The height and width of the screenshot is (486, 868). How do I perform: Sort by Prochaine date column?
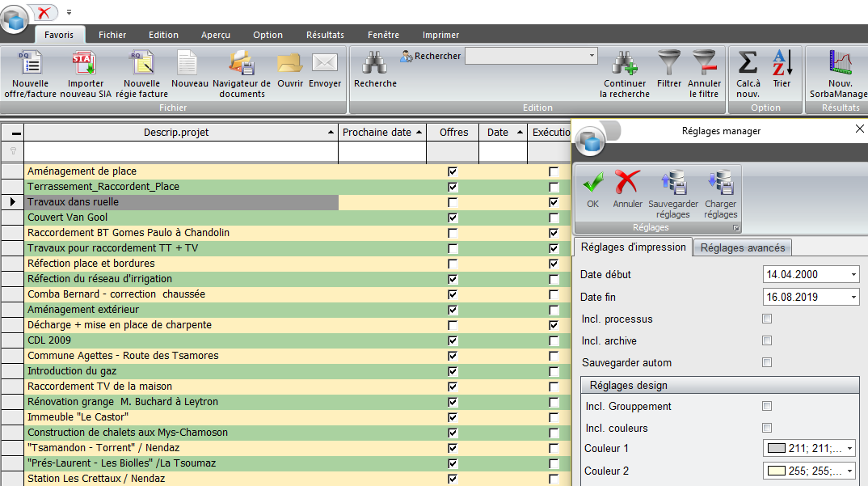[382, 133]
